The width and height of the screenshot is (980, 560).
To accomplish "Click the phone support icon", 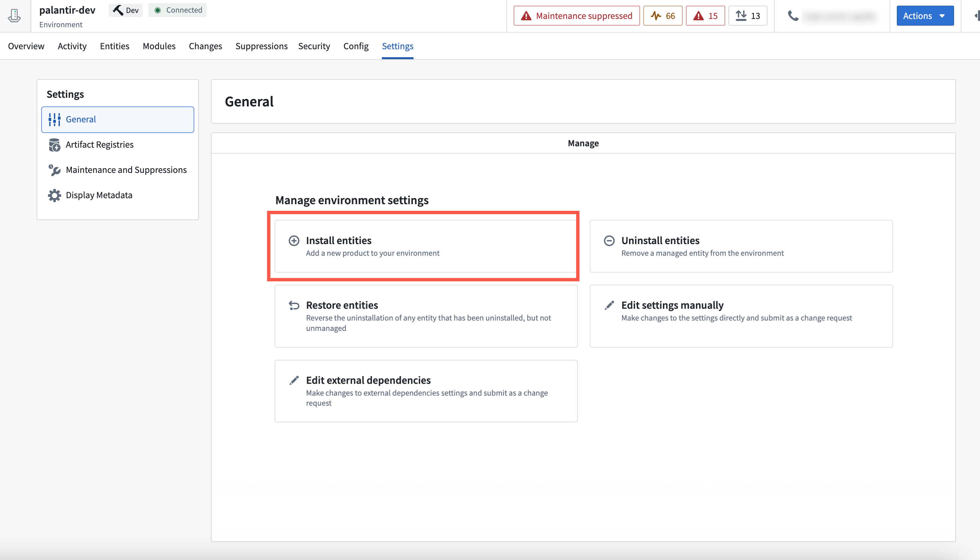I will tap(793, 16).
